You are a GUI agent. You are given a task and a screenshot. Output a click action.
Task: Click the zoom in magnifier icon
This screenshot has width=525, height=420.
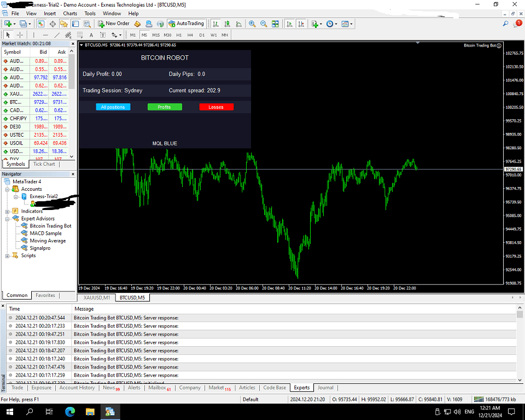[252, 24]
